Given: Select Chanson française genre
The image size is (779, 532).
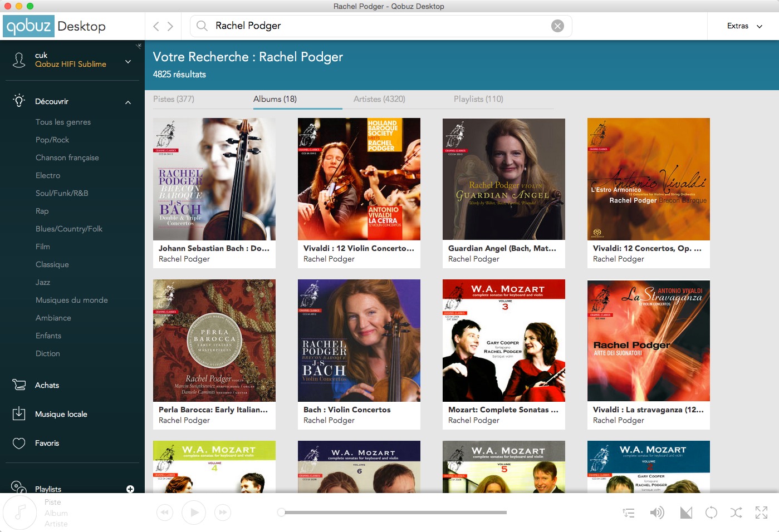Looking at the screenshot, I should (x=67, y=157).
